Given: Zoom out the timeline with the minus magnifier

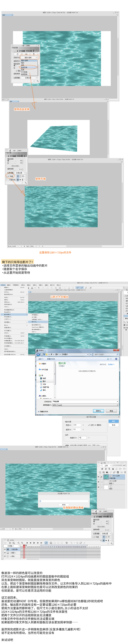Looking at the screenshot, I should [18, 543].
